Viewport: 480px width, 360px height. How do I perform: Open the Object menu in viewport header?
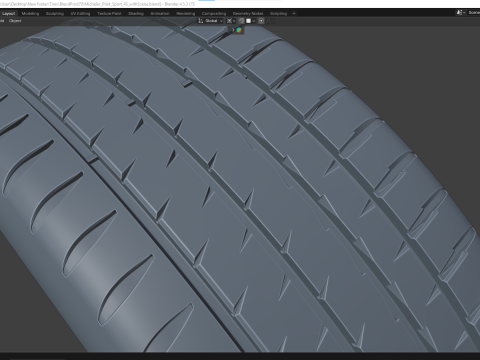point(15,21)
